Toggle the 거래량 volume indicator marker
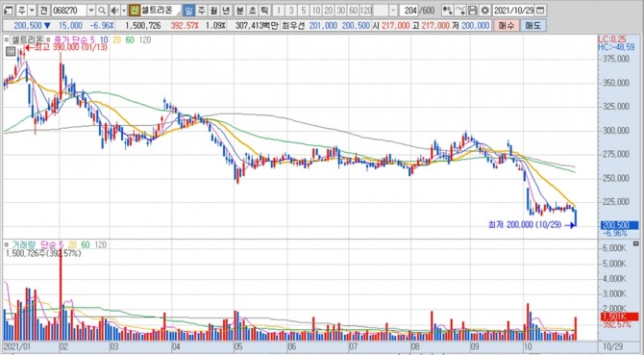Screen dimensions: 644x355 [x=7, y=245]
